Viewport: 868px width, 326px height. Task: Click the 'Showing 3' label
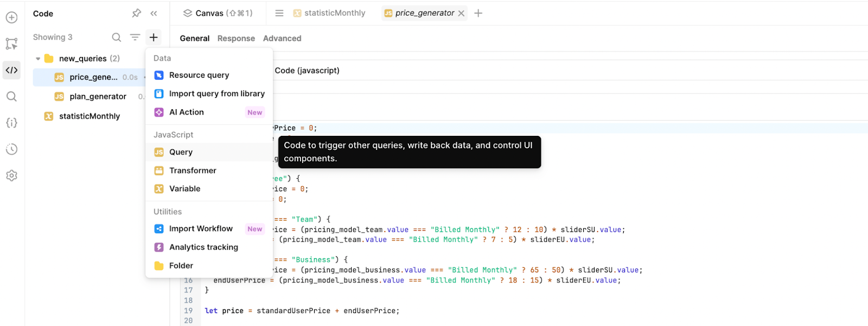coord(53,37)
